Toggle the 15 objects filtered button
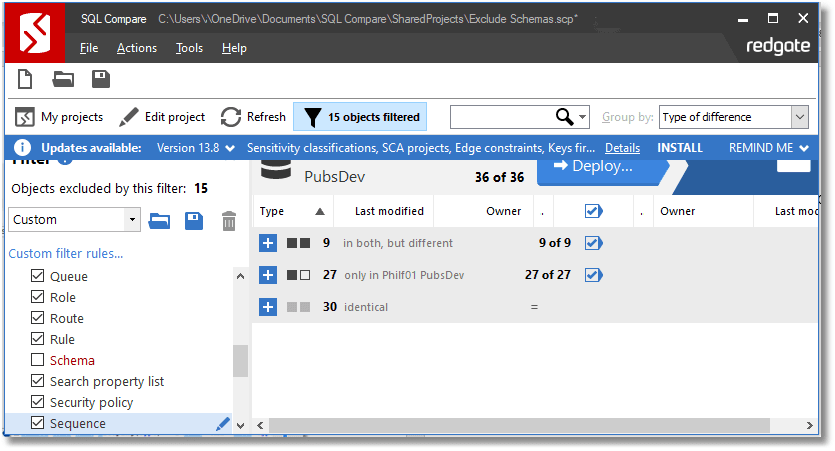 (x=360, y=117)
